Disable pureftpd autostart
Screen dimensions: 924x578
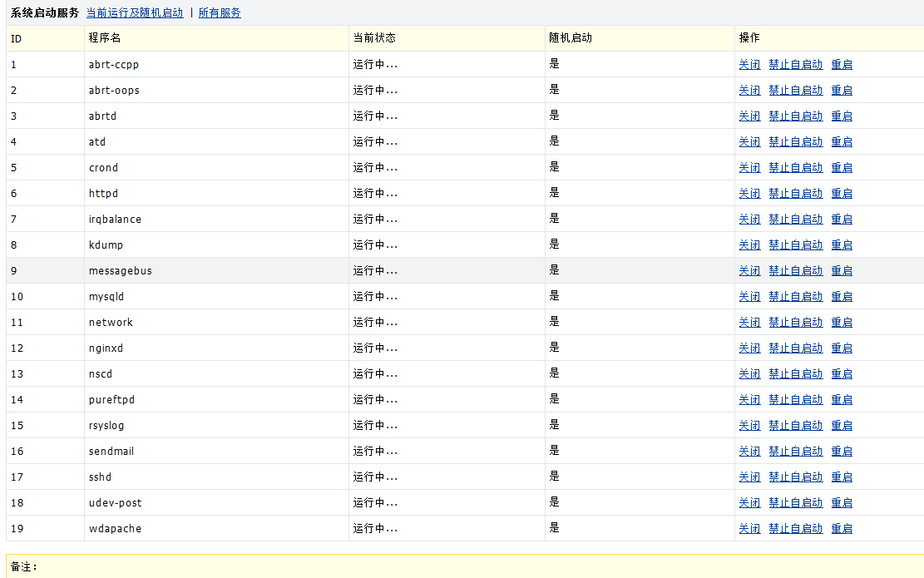click(x=796, y=399)
